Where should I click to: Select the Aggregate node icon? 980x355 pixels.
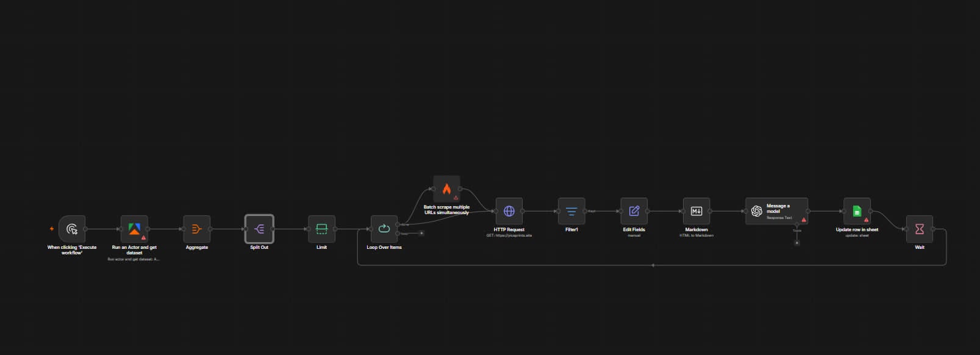click(196, 229)
